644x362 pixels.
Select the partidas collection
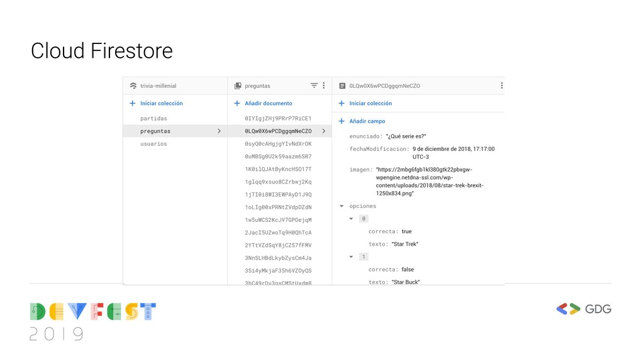click(x=153, y=119)
